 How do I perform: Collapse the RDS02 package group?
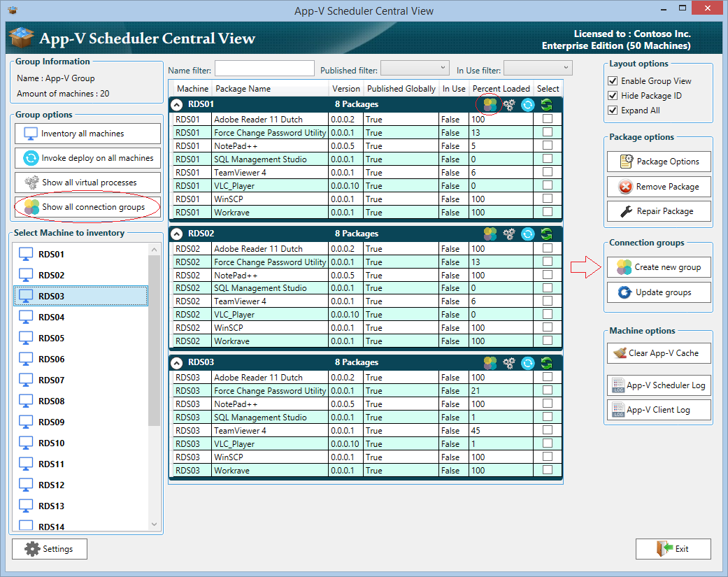[178, 234]
